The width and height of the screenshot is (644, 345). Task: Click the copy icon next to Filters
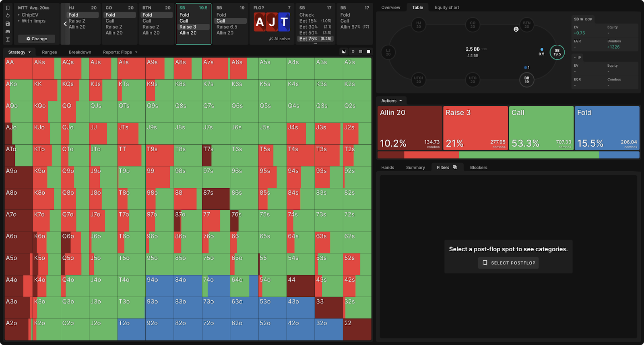tap(455, 167)
